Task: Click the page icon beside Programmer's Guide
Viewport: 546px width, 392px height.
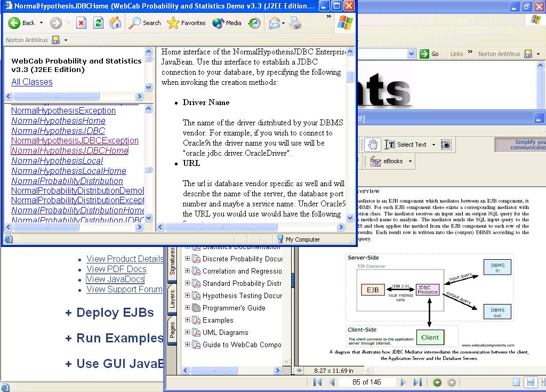Action: coord(196,308)
